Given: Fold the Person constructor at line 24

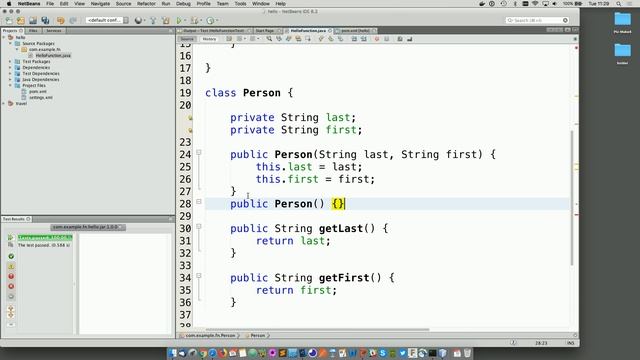Looking at the screenshot, I should click(199, 152).
